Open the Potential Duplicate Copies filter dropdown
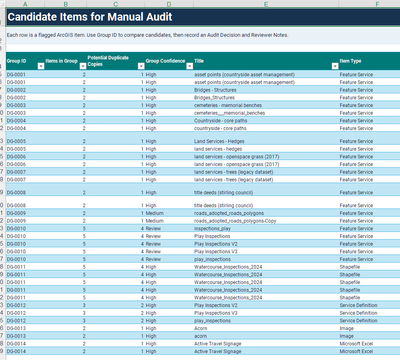This screenshot has height=360, width=400. click(x=141, y=66)
